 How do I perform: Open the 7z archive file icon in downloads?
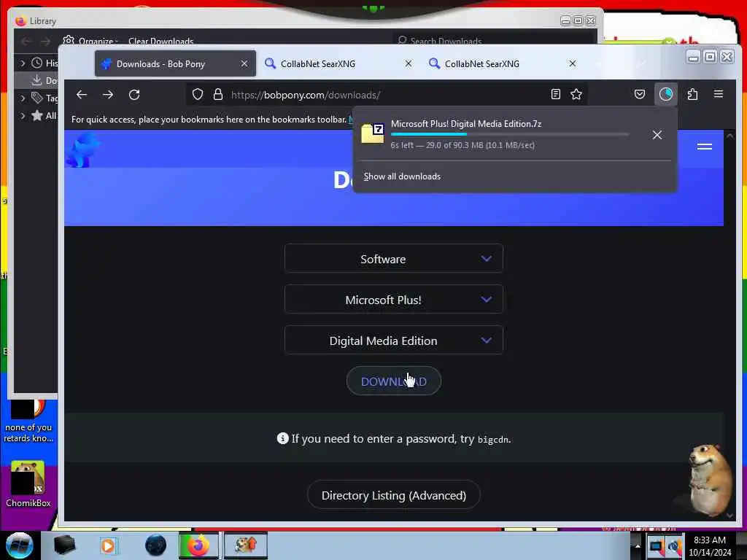tap(373, 133)
